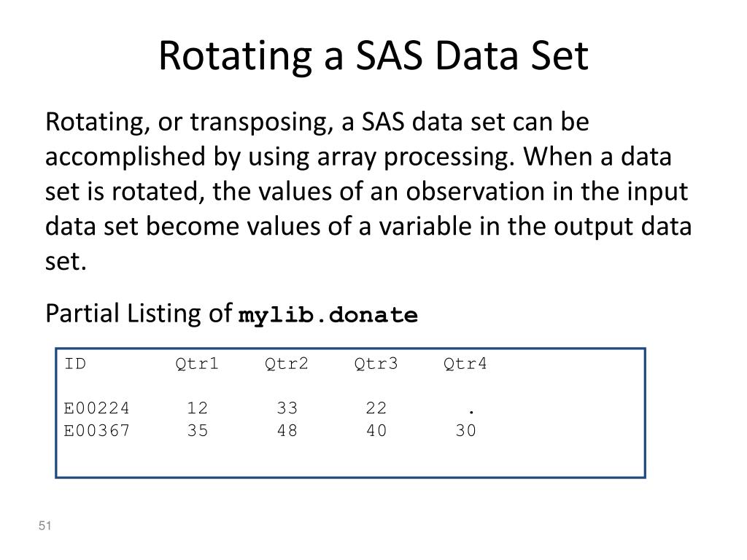
Task: Click the Qtr4 column header
Action: [465, 365]
